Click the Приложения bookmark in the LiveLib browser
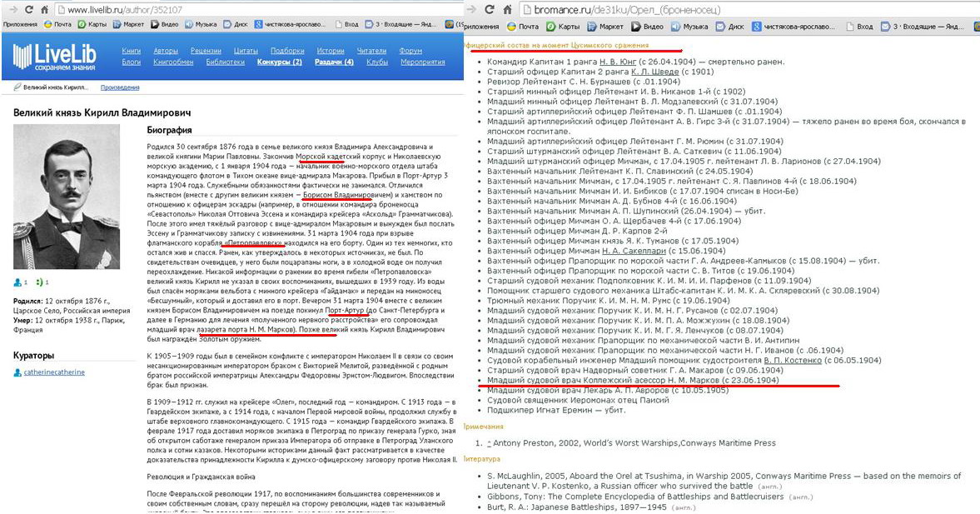The image size is (980, 514). tap(20, 24)
